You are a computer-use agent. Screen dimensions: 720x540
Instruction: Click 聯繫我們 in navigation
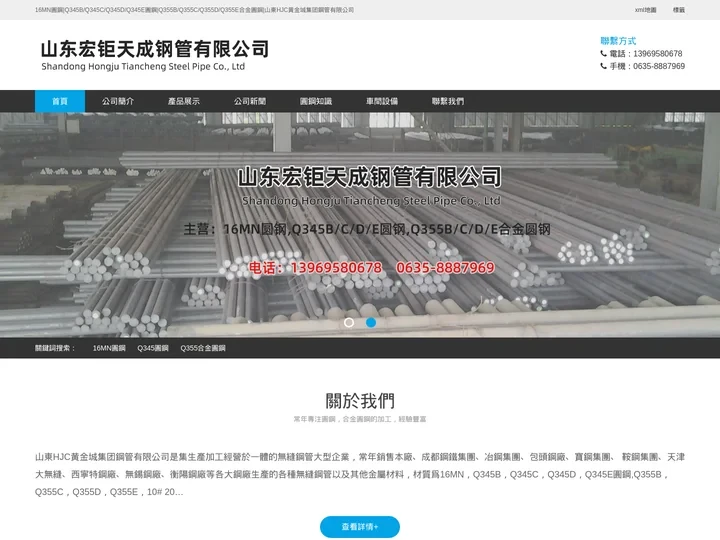click(x=448, y=101)
